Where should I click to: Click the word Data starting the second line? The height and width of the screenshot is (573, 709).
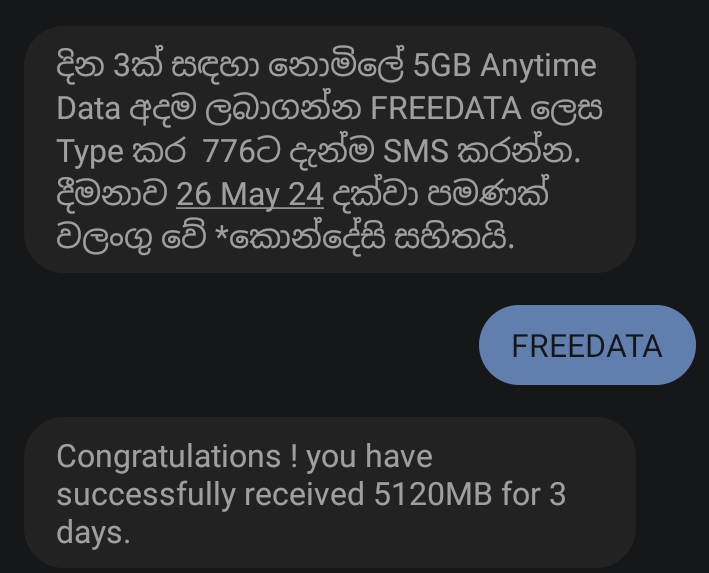pos(88,109)
